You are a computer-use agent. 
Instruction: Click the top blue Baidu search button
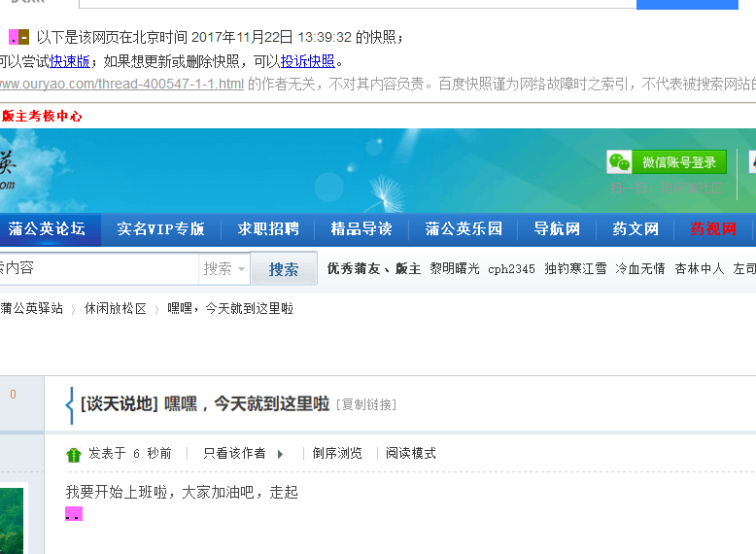[x=687, y=4]
